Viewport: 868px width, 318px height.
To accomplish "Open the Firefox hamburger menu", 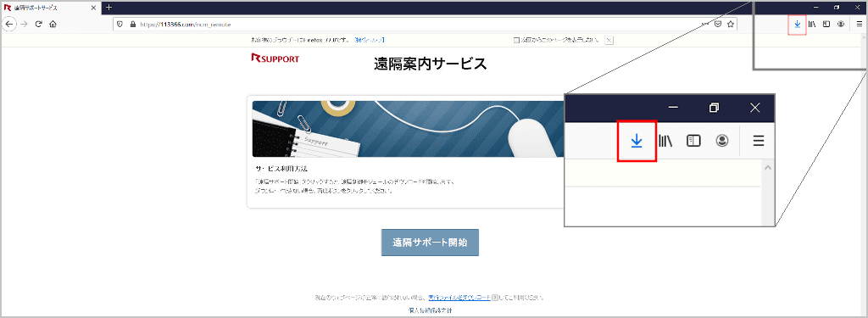I will pos(860,25).
